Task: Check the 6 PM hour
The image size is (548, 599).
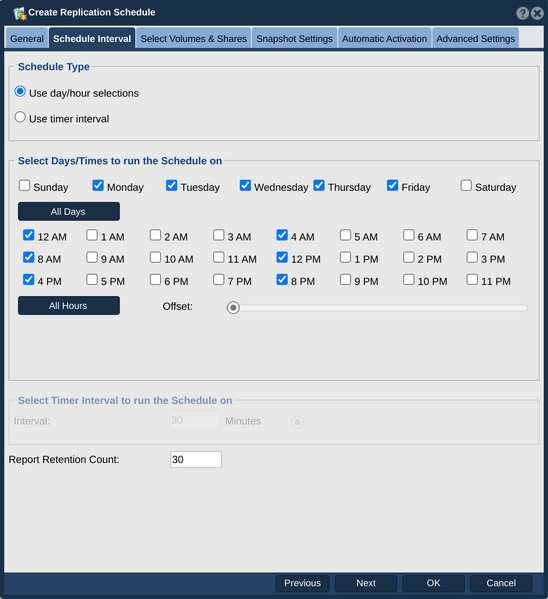Action: point(156,280)
